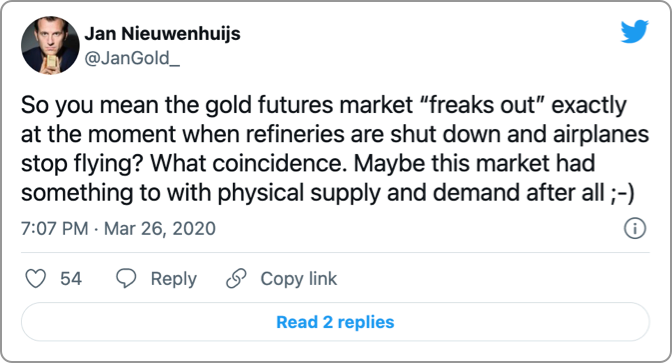
Task: Select the Read 2 replies button
Action: (x=335, y=322)
